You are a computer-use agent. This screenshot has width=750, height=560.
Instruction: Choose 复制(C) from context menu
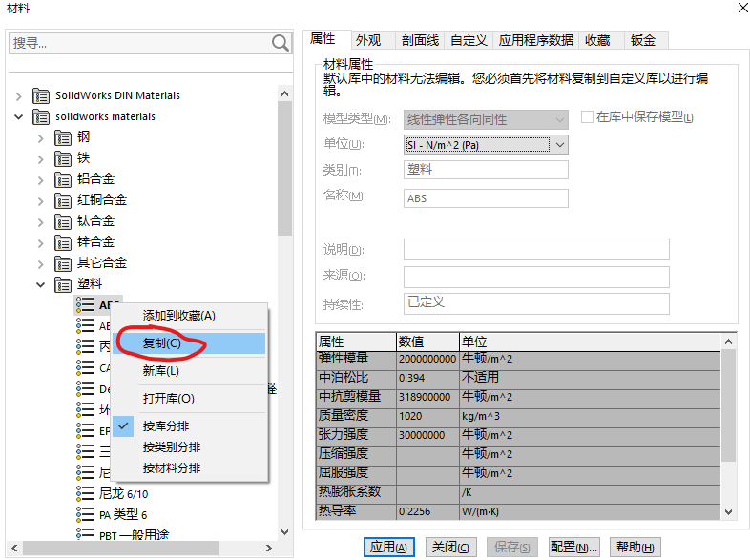(190, 342)
